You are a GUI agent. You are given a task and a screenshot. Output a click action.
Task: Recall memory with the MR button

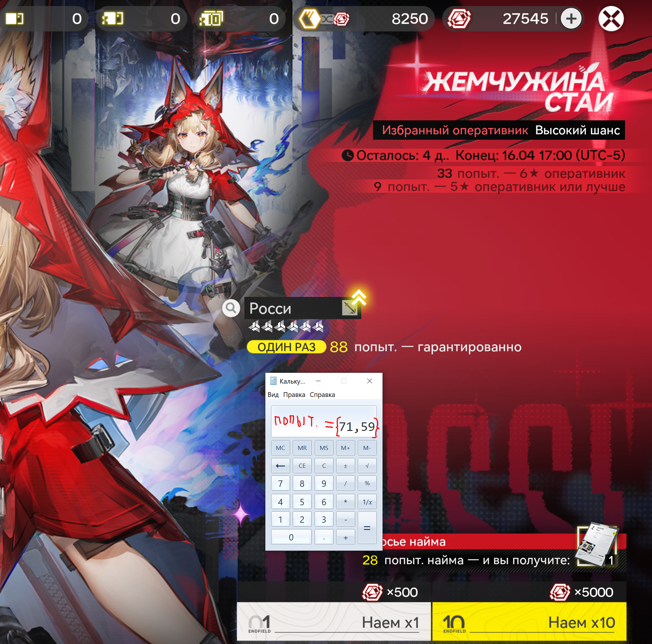tap(302, 448)
